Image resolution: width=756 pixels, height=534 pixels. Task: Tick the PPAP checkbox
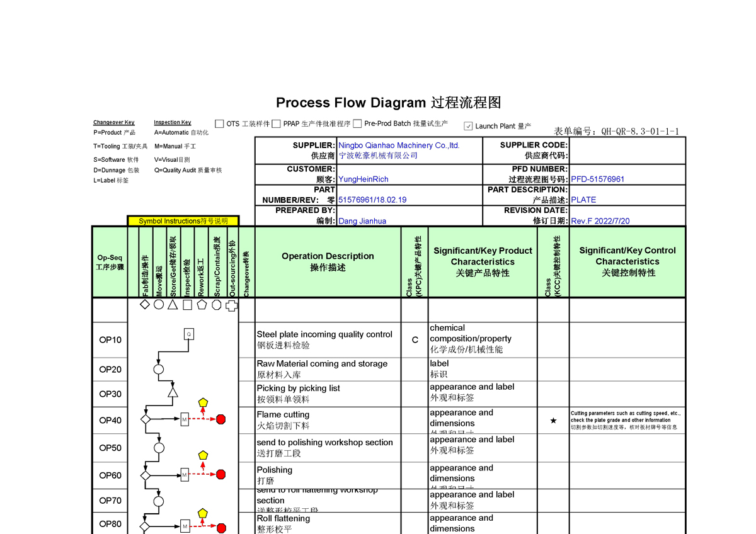(276, 124)
